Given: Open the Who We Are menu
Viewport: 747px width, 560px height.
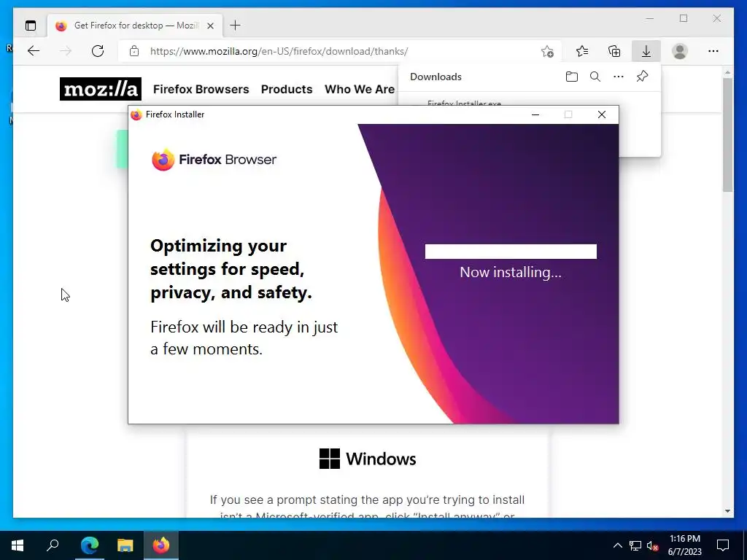Looking at the screenshot, I should [360, 89].
